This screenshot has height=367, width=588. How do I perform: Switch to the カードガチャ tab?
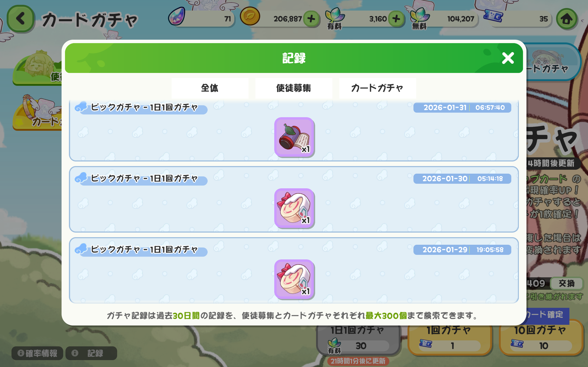point(378,88)
